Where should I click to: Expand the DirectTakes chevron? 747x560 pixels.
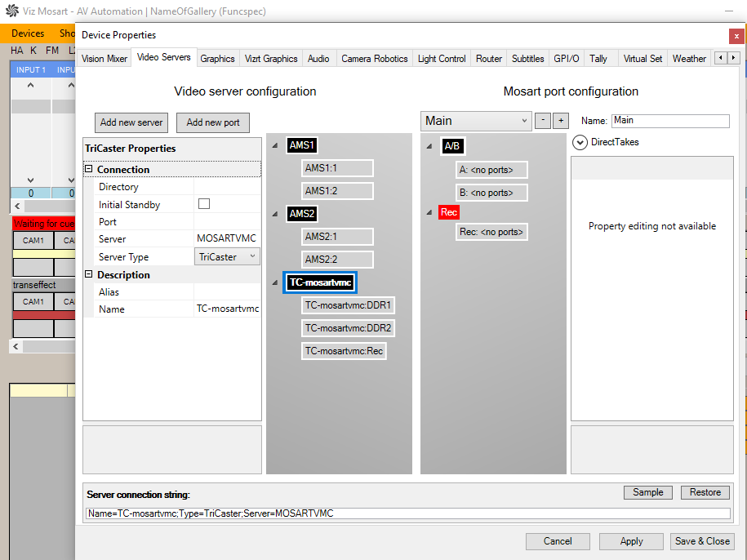(580, 142)
